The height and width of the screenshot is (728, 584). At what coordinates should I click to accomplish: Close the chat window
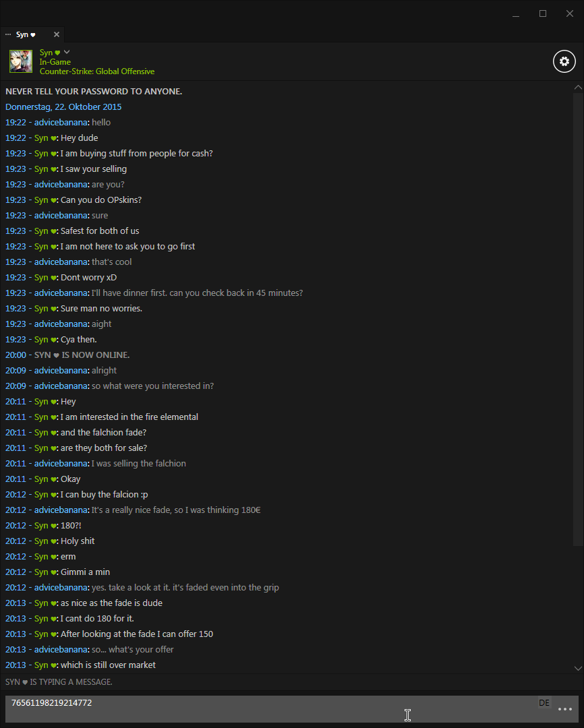(570, 13)
